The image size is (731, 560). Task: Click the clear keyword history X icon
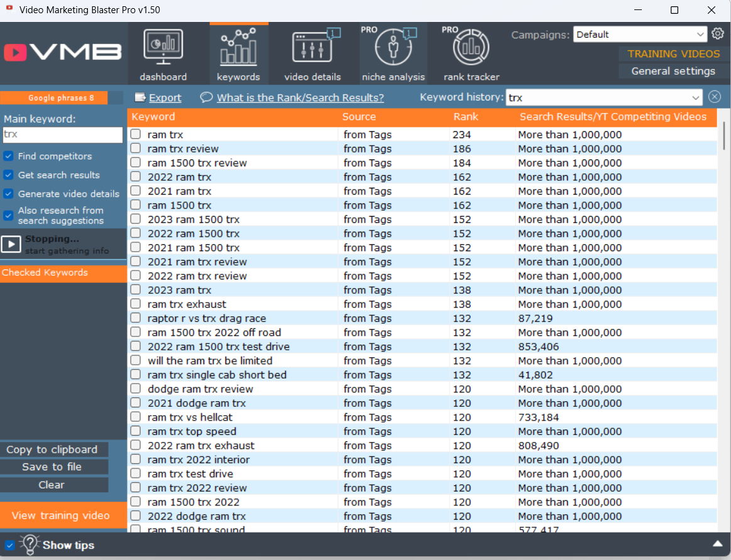(715, 97)
